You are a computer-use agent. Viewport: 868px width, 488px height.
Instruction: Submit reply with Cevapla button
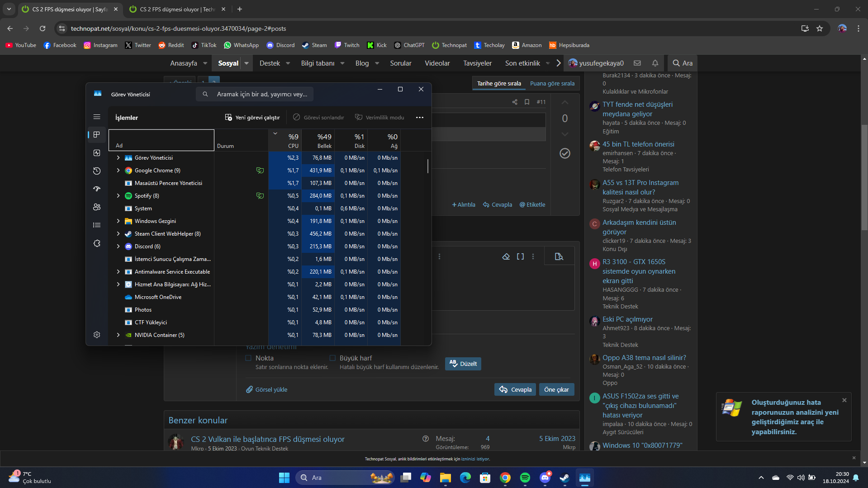(515, 389)
